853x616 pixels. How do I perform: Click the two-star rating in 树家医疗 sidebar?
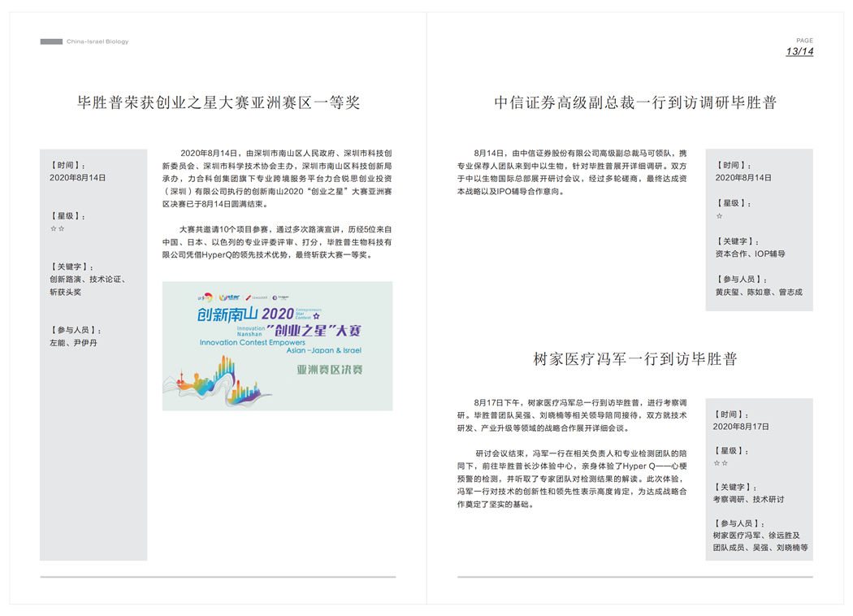tap(721, 463)
